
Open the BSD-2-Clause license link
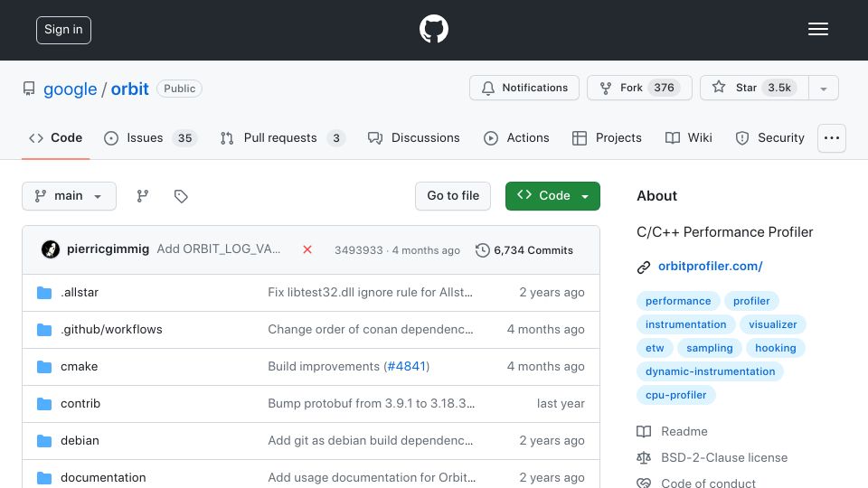click(x=724, y=457)
